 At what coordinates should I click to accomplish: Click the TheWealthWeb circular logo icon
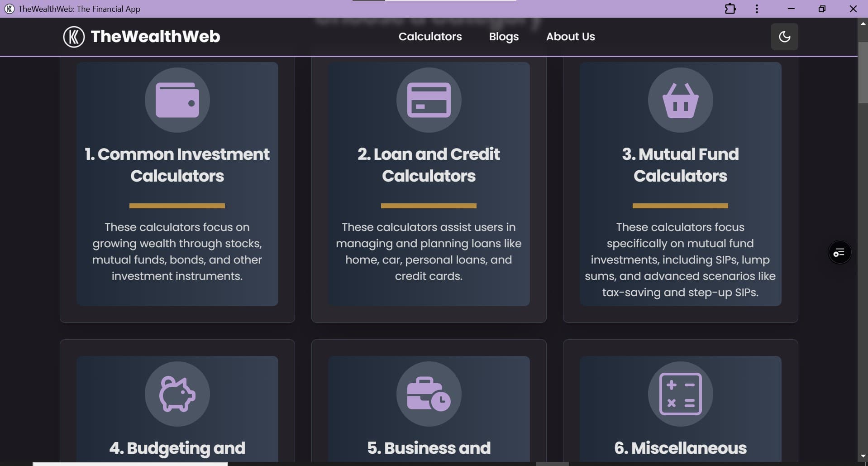click(74, 37)
